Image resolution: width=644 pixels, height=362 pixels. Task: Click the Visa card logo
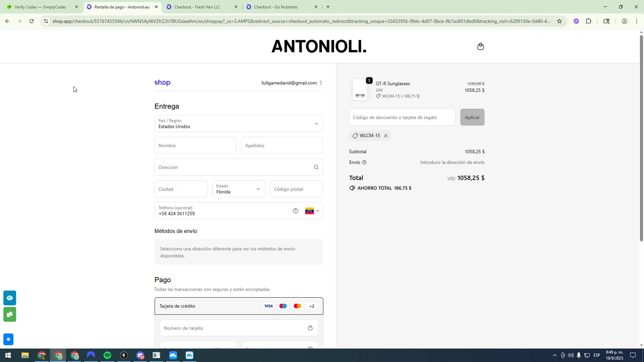pos(268,306)
